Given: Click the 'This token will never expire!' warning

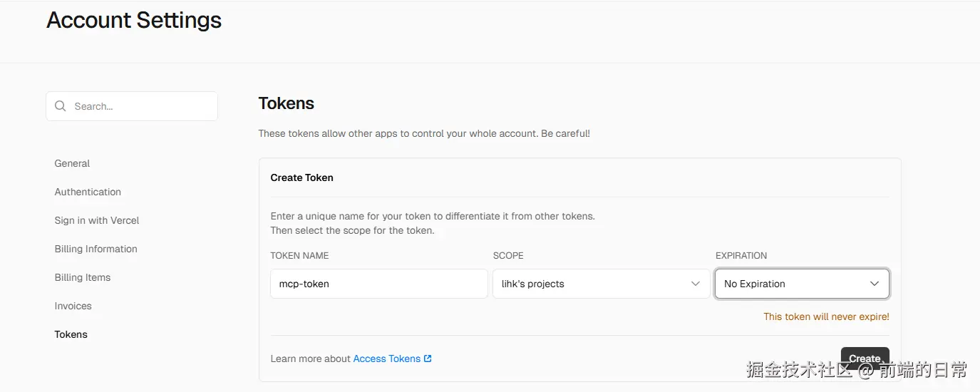Looking at the screenshot, I should click(x=826, y=316).
